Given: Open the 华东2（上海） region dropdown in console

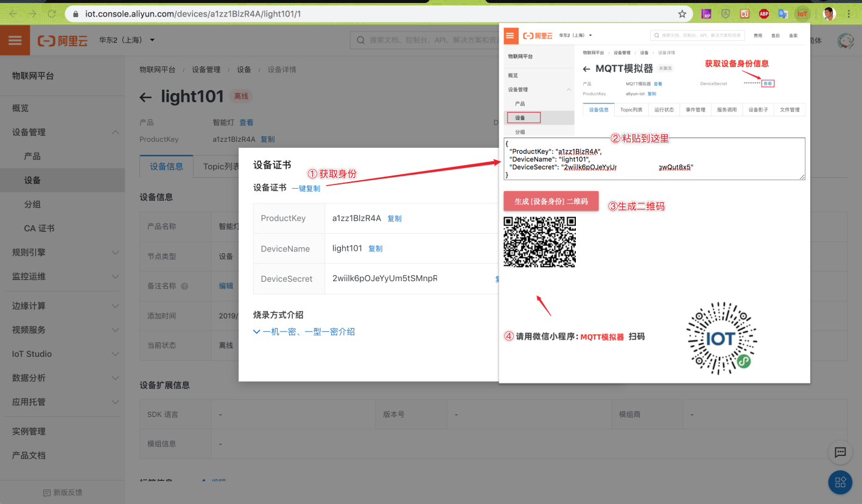Looking at the screenshot, I should [127, 40].
